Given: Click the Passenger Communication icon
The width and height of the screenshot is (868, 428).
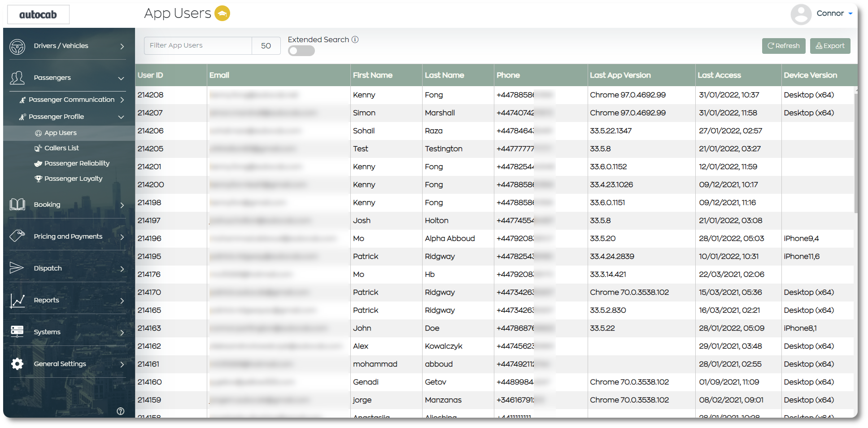Looking at the screenshot, I should tap(22, 100).
